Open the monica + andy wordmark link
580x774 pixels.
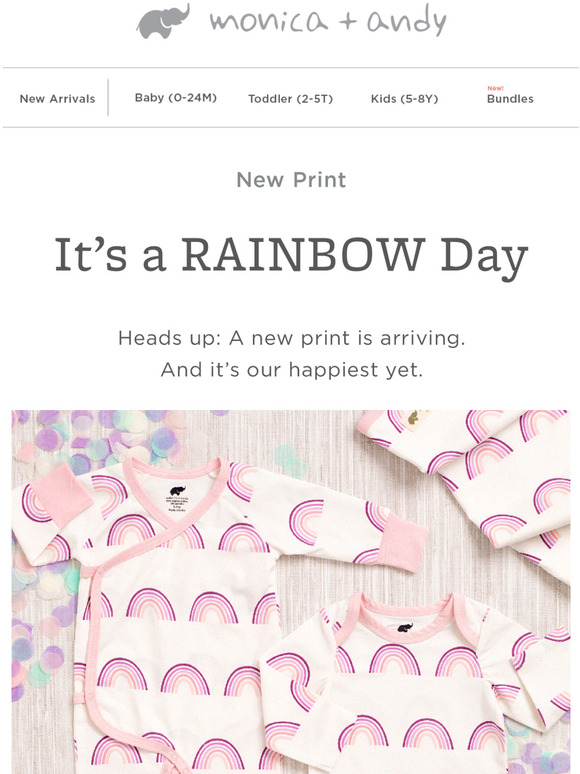[x=328, y=21]
